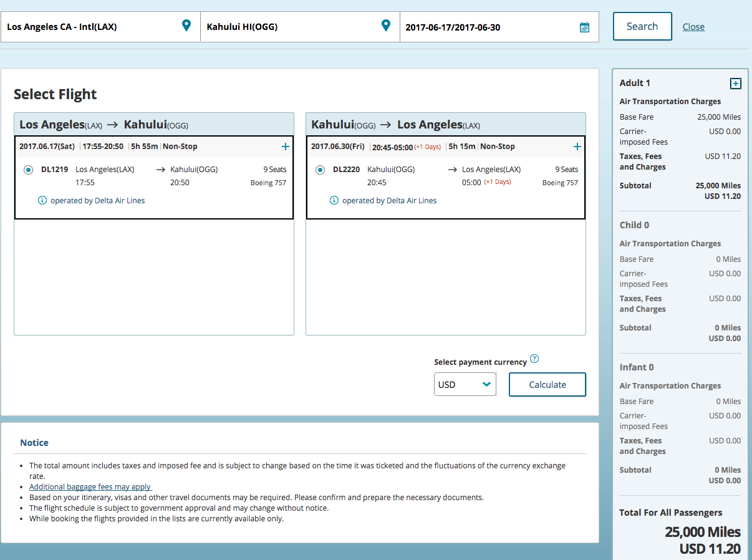Click the Close link
The width and height of the screenshot is (752, 560).
(693, 27)
